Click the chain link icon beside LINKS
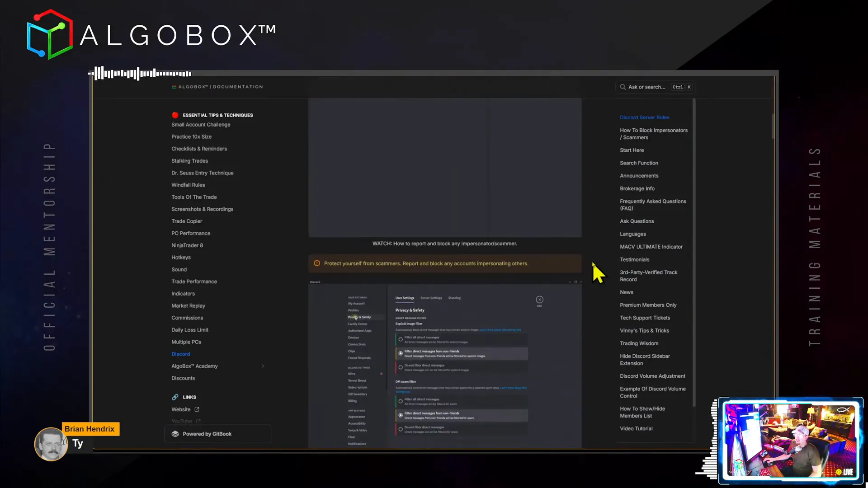The width and height of the screenshot is (868, 488). tap(175, 397)
